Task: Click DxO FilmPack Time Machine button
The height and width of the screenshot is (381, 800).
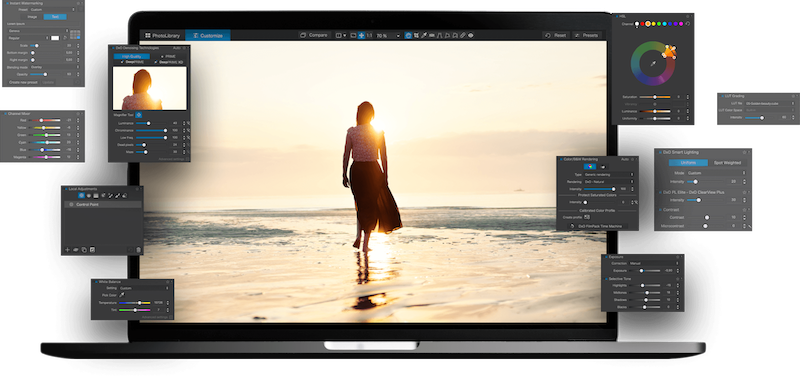Action: (x=597, y=226)
